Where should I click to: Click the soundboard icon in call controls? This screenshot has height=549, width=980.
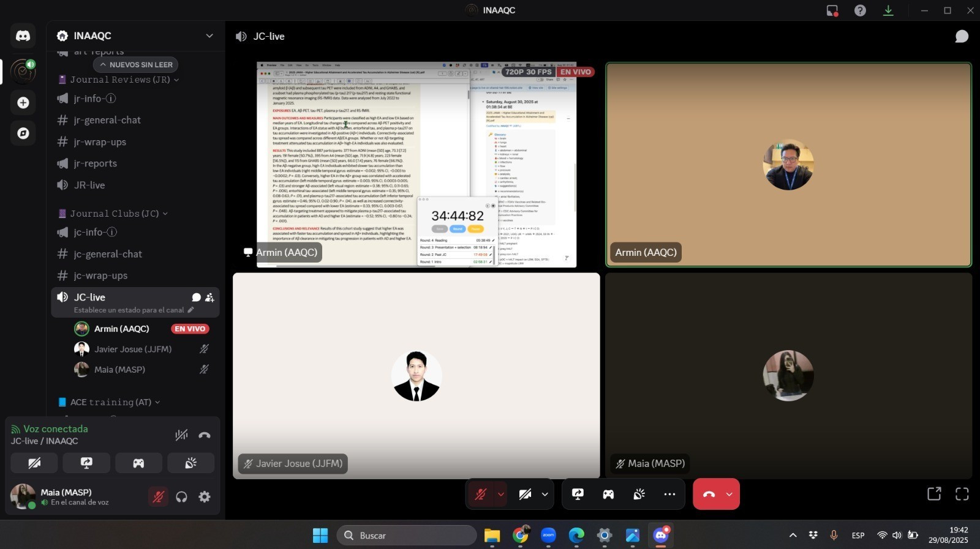click(x=639, y=494)
